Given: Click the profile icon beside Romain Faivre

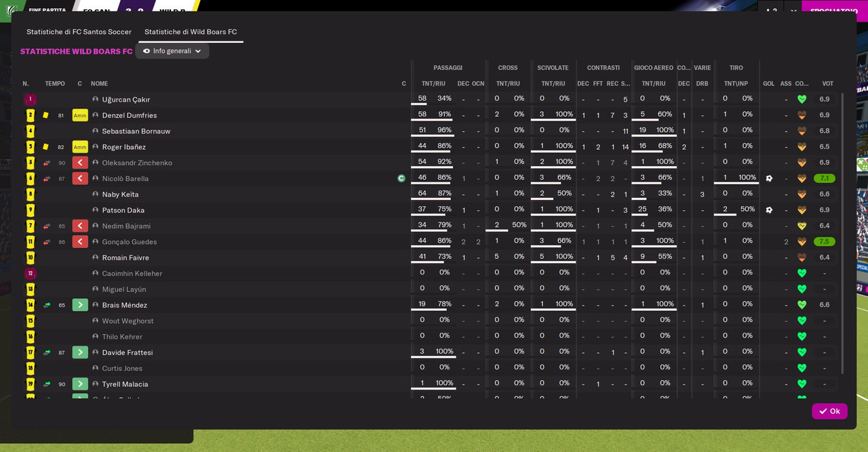Looking at the screenshot, I should point(96,258).
